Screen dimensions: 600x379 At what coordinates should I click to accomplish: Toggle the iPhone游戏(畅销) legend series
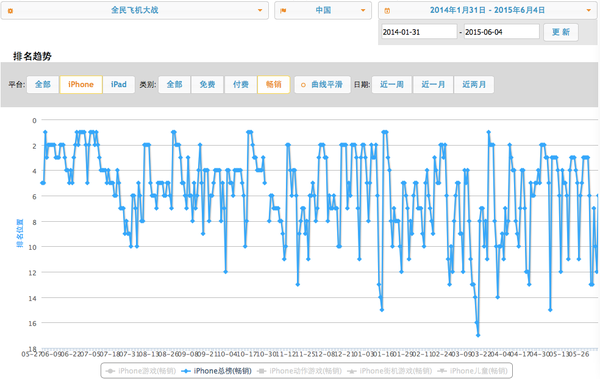[x=140, y=371]
